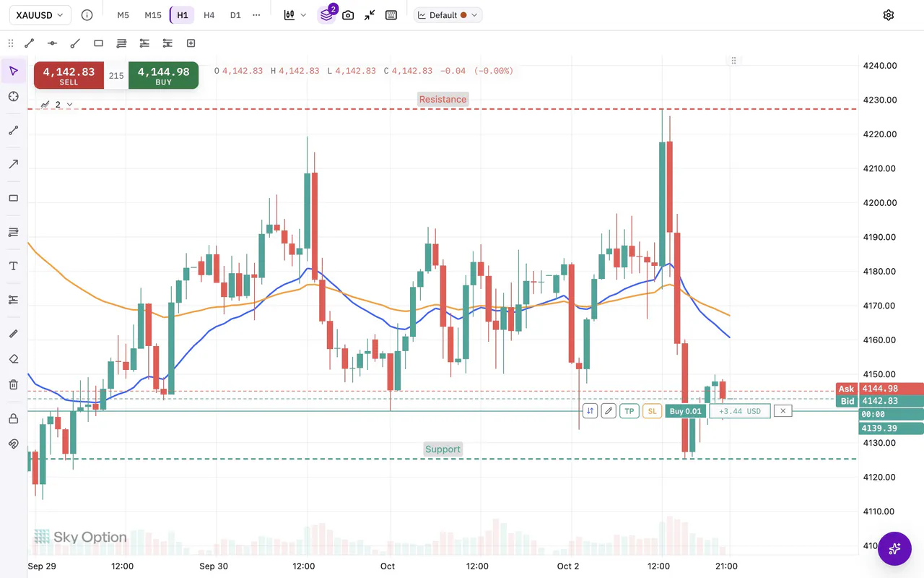Open the XAUUSD symbol dropdown

coord(40,15)
